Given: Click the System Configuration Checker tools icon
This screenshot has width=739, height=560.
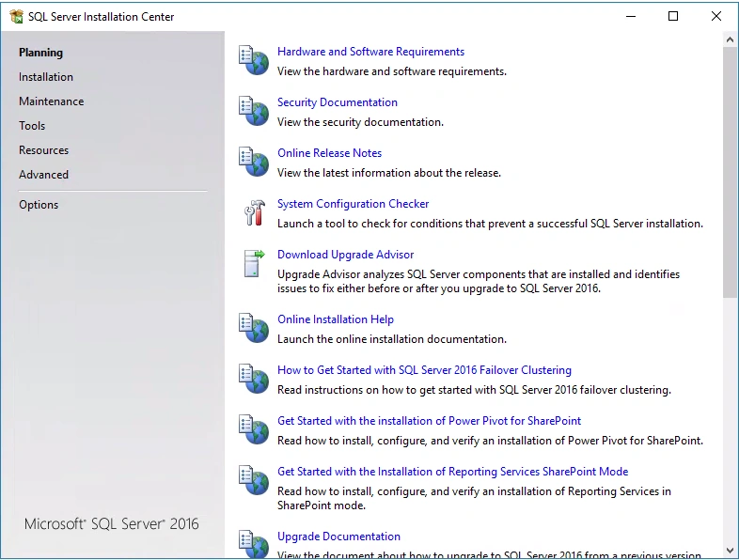Looking at the screenshot, I should 255,213.
